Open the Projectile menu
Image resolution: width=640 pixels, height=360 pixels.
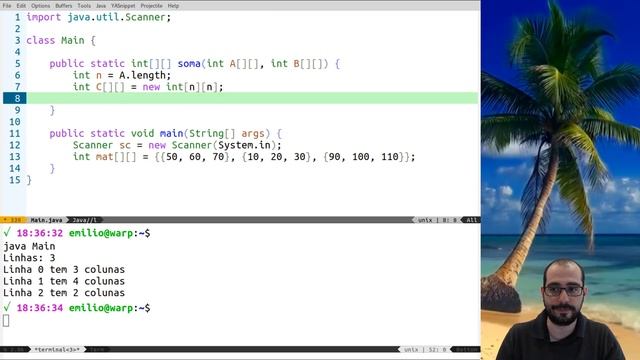coord(151,6)
